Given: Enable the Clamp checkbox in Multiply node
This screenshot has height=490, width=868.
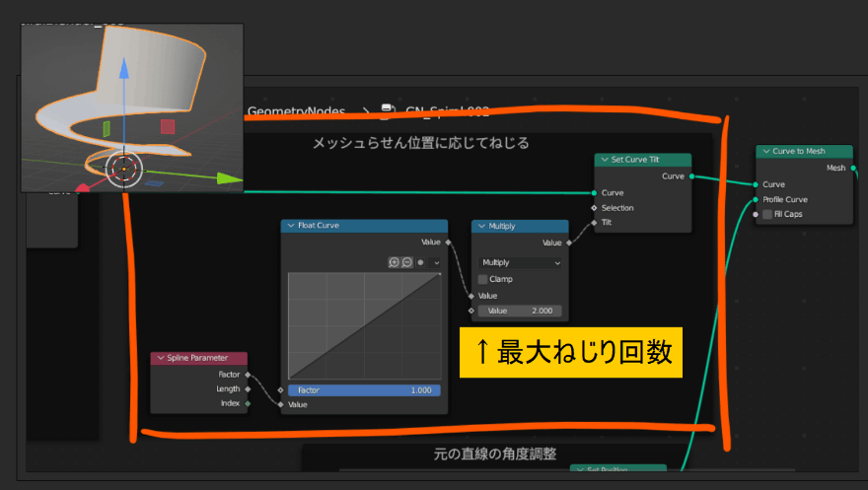Looking at the screenshot, I should [482, 279].
